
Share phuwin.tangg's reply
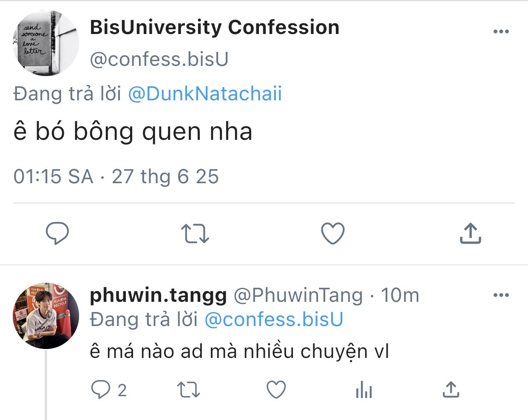tap(451, 389)
